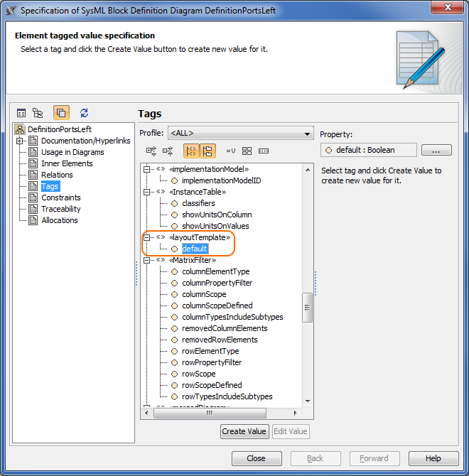Select the columnElementType tag
The width and height of the screenshot is (469, 476).
click(216, 271)
